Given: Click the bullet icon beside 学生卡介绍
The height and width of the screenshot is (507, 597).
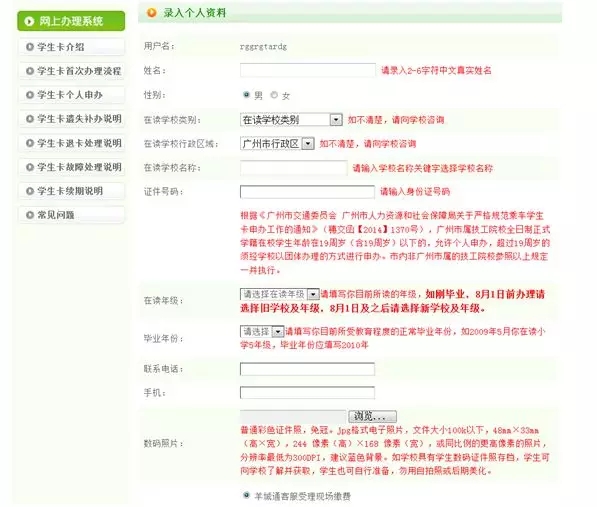Looking at the screenshot, I should [x=30, y=47].
